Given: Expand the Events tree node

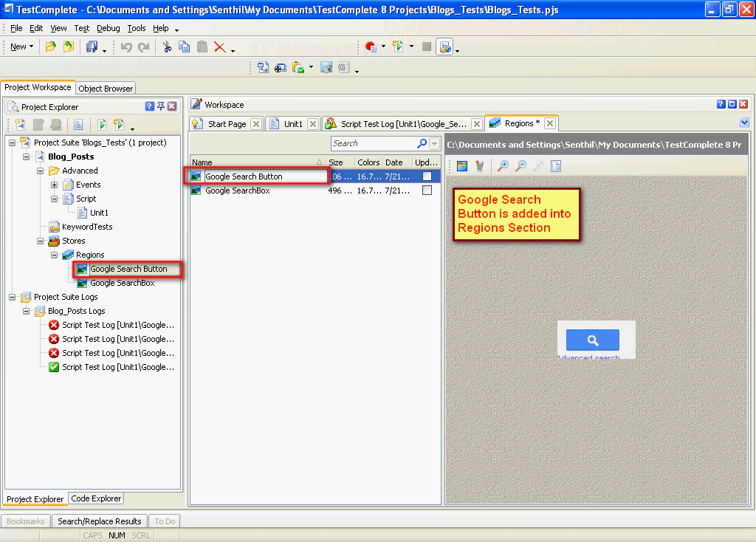Looking at the screenshot, I should point(55,185).
